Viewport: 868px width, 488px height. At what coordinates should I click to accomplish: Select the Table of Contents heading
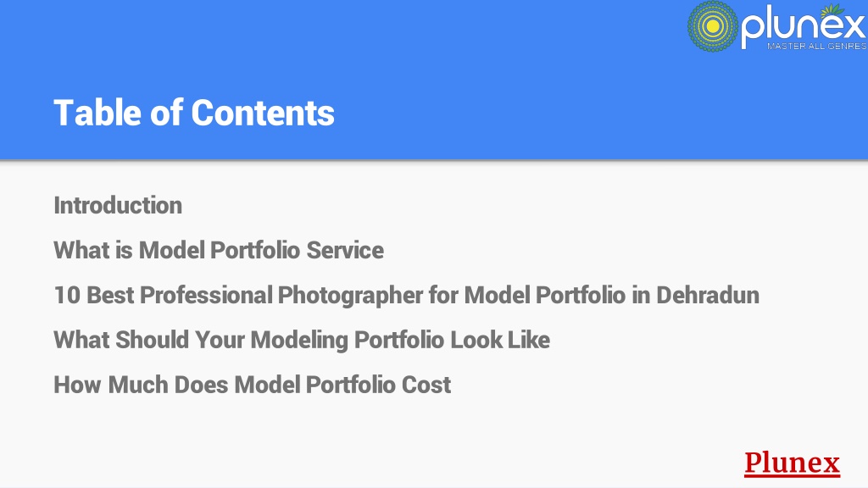tap(194, 113)
